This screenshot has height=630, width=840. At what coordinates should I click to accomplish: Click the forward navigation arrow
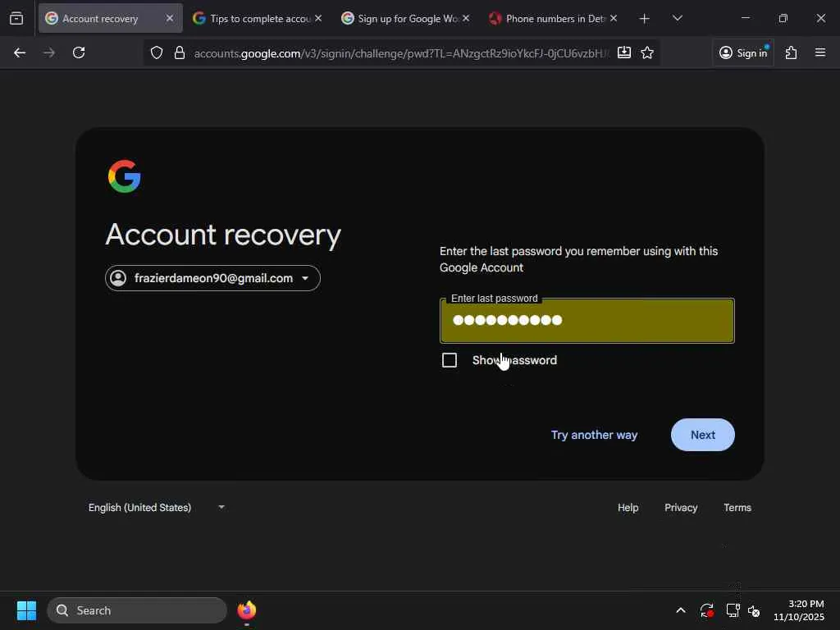[49, 52]
